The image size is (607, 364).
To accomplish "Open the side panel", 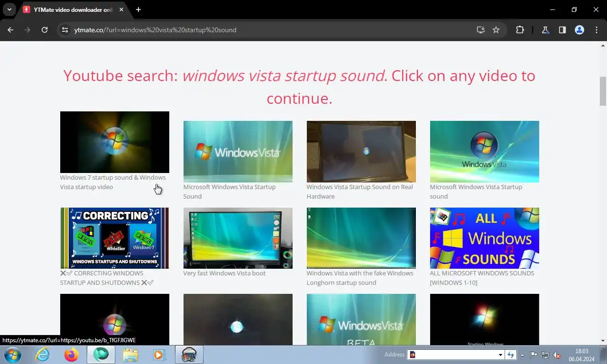I will (x=562, y=30).
